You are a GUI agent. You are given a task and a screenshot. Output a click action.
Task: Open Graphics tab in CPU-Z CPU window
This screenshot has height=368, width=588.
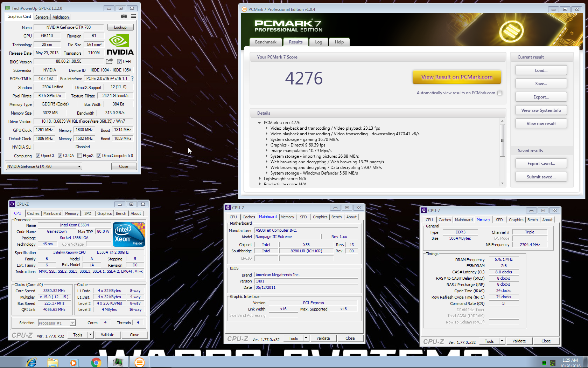click(x=104, y=213)
